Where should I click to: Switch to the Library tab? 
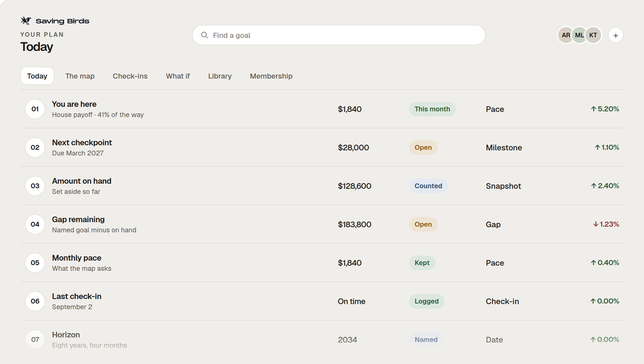click(220, 76)
